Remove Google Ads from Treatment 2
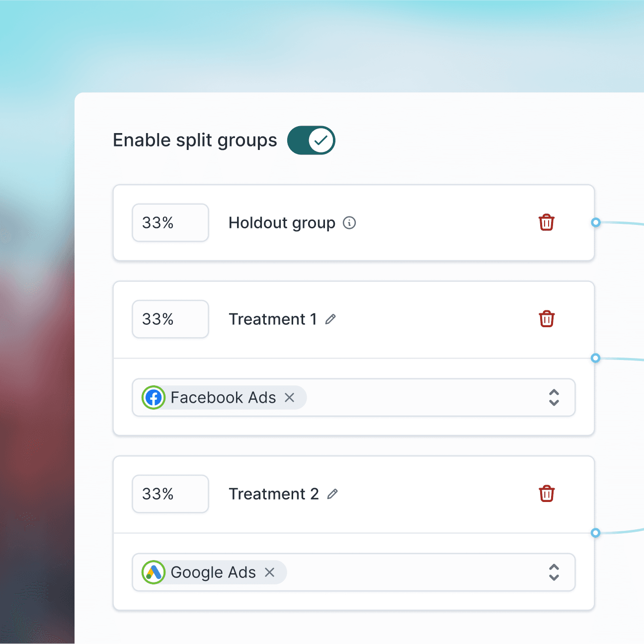 click(270, 572)
